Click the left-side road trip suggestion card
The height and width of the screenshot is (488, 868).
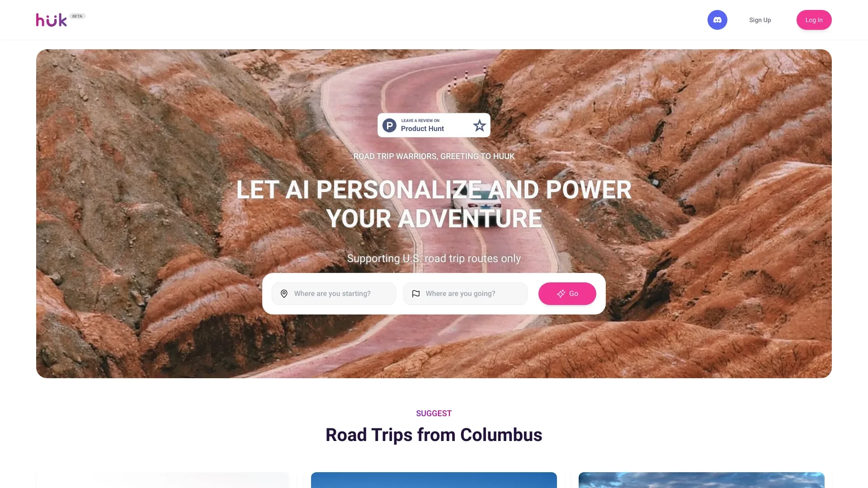click(x=166, y=480)
